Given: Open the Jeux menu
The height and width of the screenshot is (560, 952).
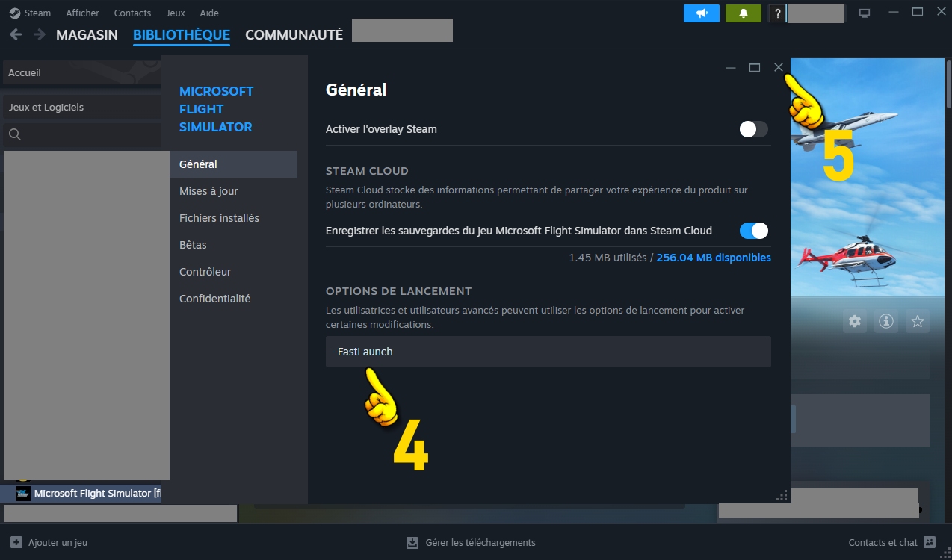Looking at the screenshot, I should click(175, 13).
